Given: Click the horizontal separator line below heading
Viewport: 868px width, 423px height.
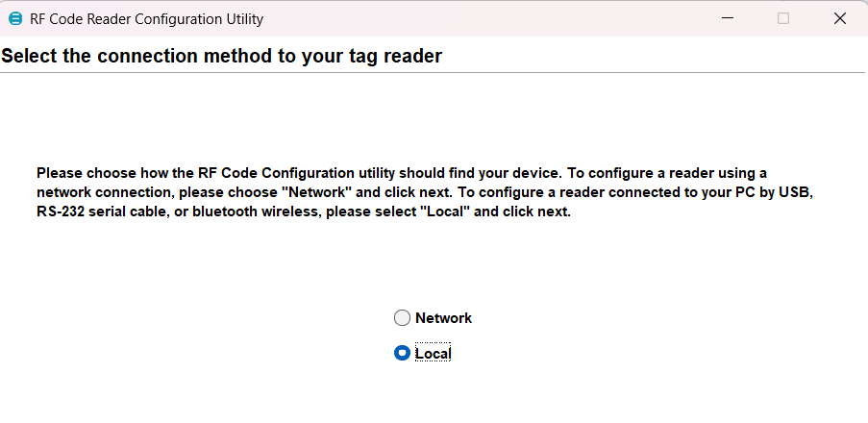Looking at the screenshot, I should click(x=433, y=72).
